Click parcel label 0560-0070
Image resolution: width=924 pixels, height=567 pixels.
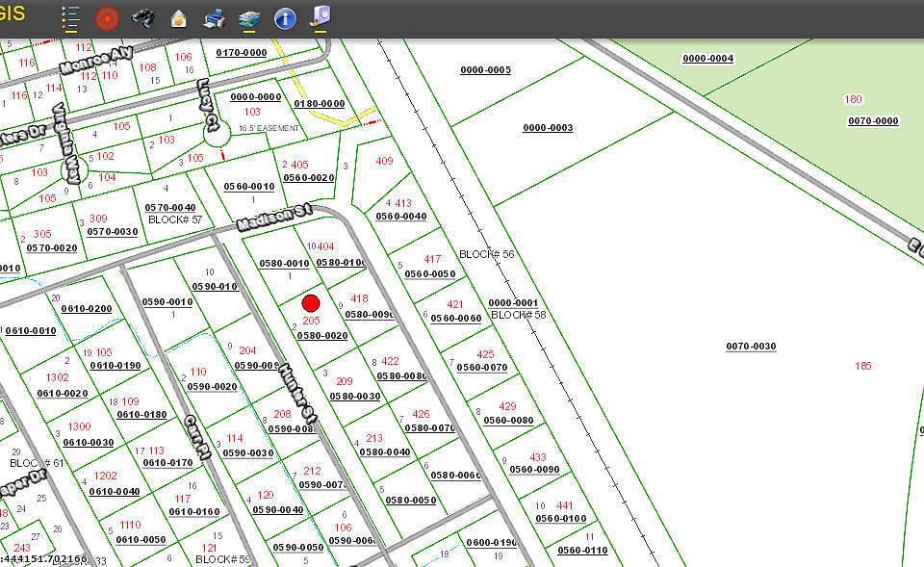tap(482, 367)
